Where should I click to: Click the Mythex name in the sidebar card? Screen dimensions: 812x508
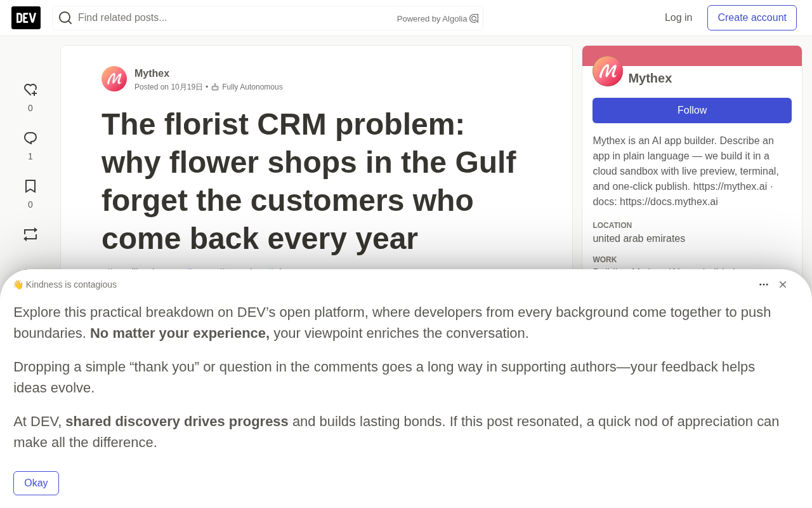pos(650,78)
